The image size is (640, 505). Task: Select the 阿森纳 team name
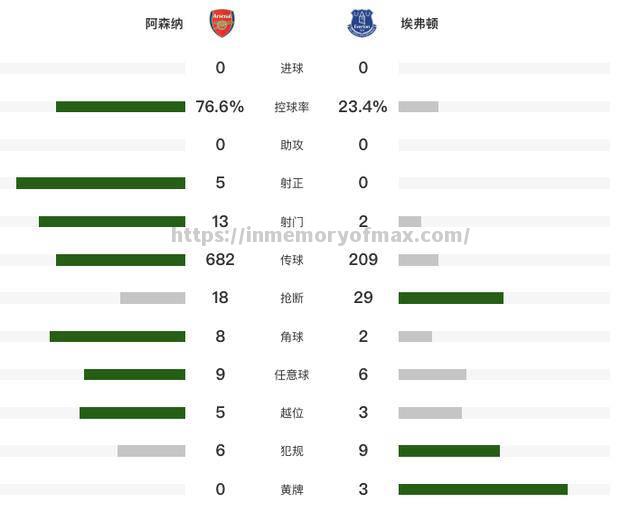pos(164,23)
